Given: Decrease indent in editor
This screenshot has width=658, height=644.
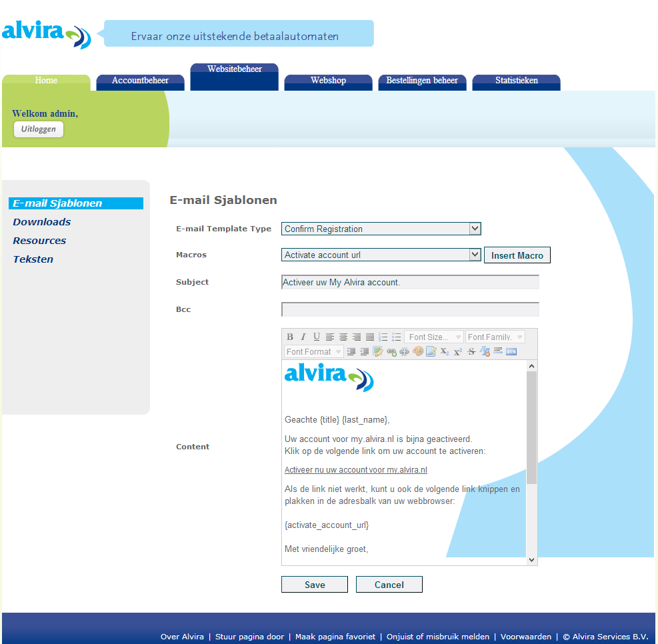Looking at the screenshot, I should tap(365, 351).
